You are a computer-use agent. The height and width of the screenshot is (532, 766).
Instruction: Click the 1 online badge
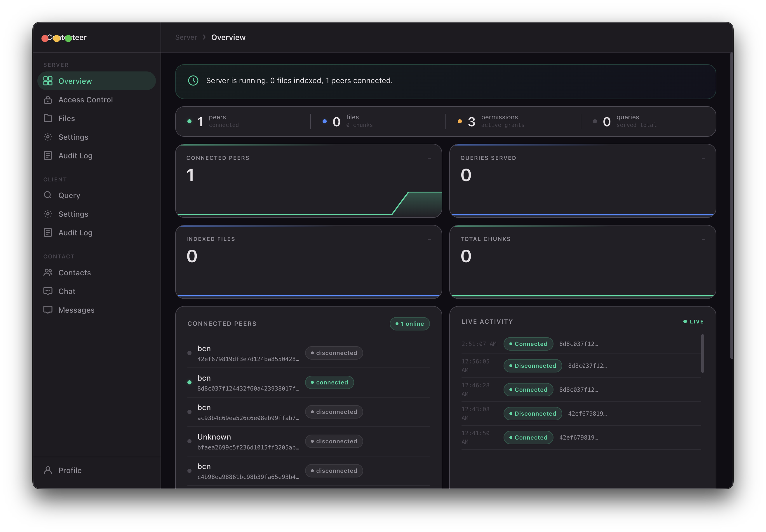point(409,324)
